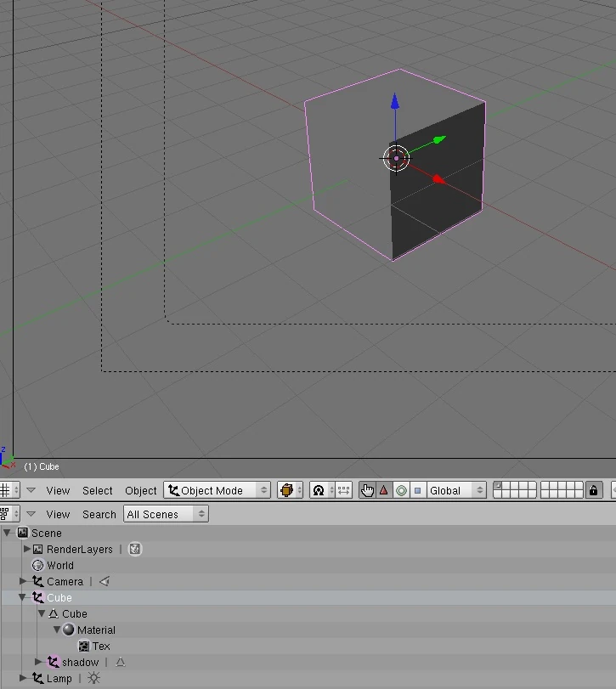Click the proportional editing magnet icon
Screen dimensions: 616x689
pos(319,490)
